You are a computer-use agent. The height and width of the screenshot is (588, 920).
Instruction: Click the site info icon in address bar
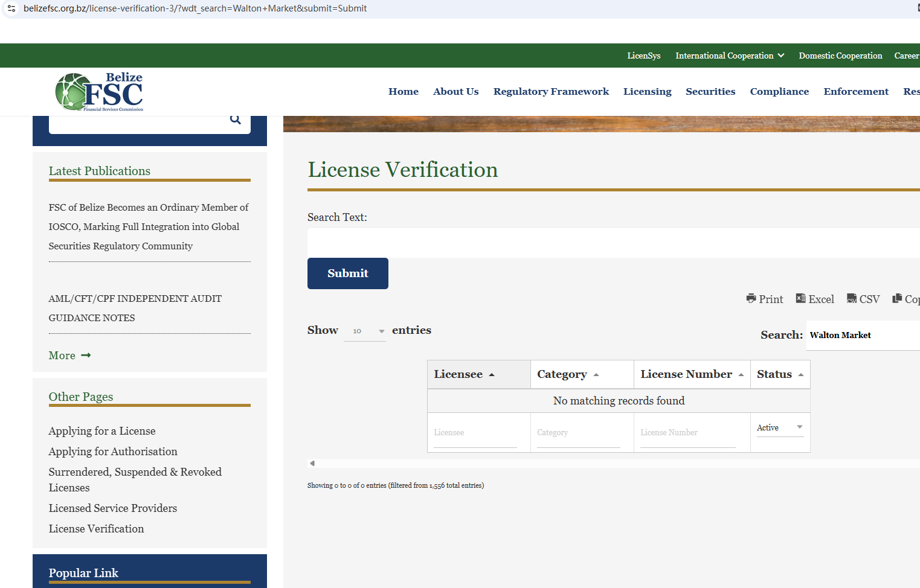pos(11,8)
